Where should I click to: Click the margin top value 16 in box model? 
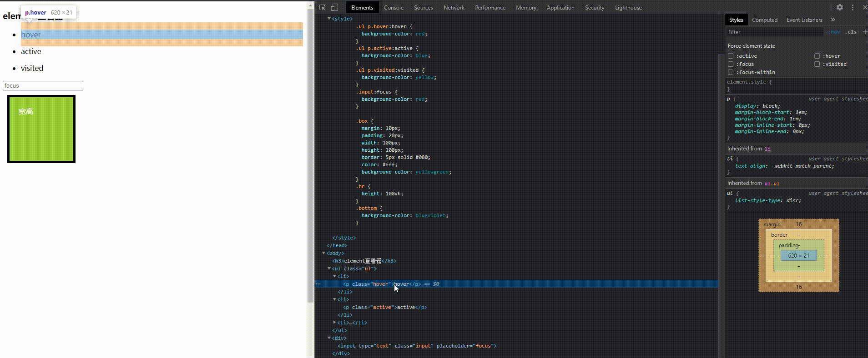tap(799, 224)
